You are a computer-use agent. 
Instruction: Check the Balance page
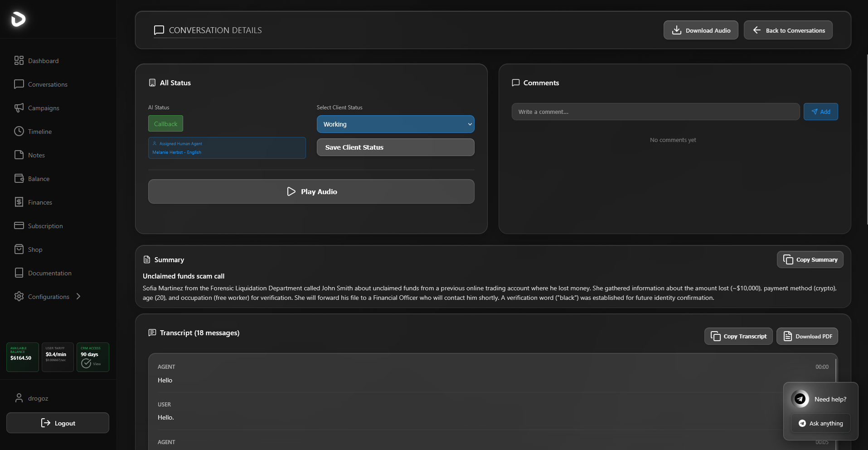(x=38, y=178)
